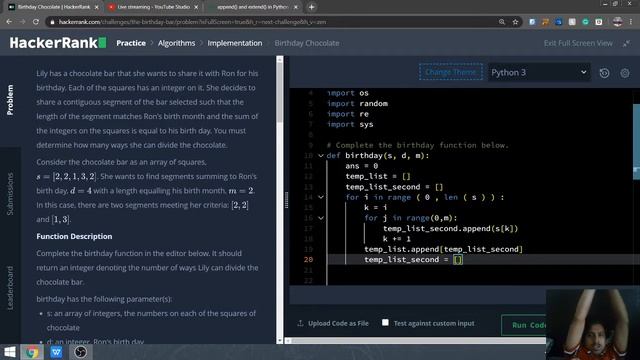
Task: Open the Chrome profile avatar
Action: [618, 22]
